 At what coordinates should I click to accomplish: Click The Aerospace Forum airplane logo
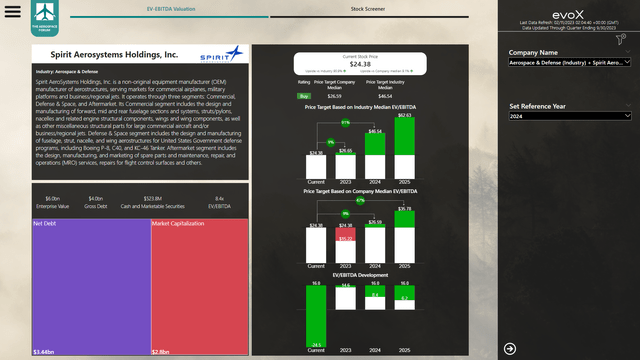click(45, 18)
